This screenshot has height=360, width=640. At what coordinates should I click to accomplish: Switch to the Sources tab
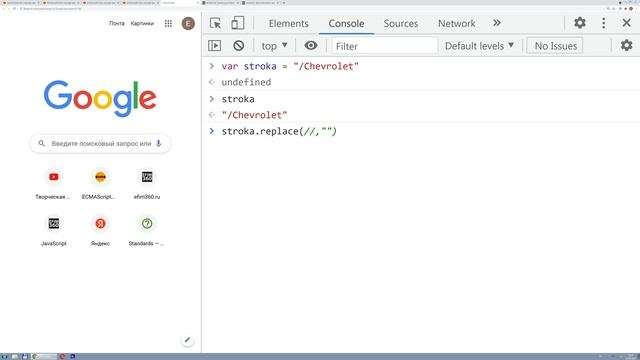(401, 24)
